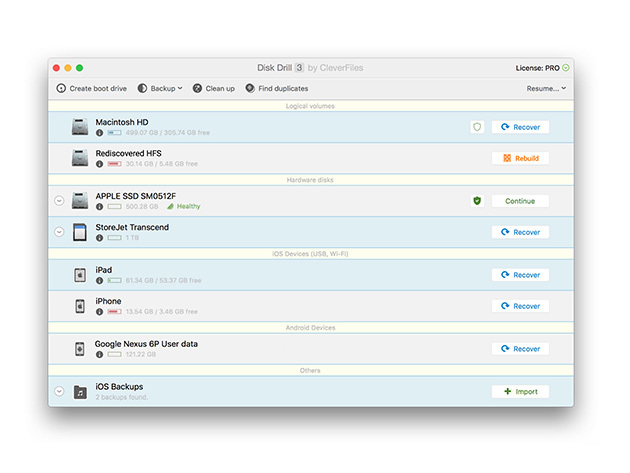The image size is (630, 473).
Task: Click the Macintosh HD drive icon
Action: tap(80, 127)
